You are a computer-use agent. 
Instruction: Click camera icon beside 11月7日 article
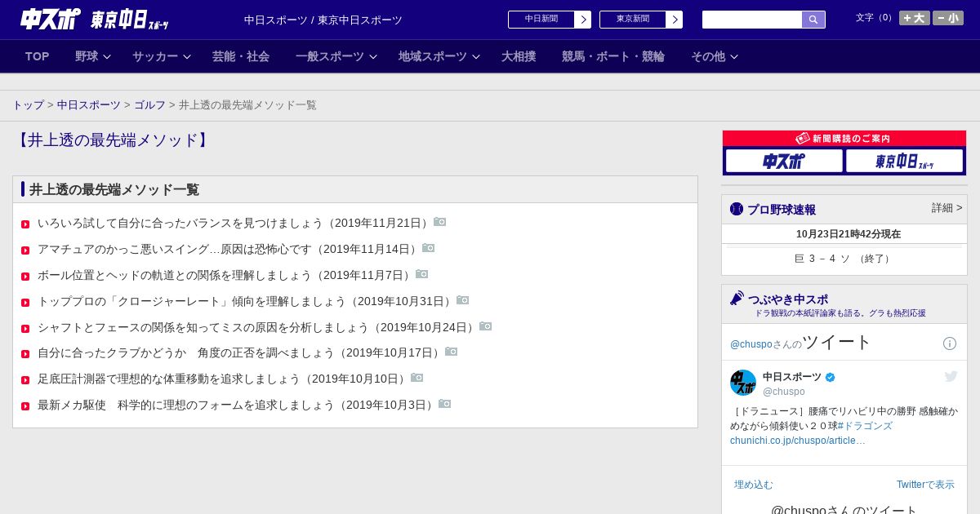[x=422, y=274]
